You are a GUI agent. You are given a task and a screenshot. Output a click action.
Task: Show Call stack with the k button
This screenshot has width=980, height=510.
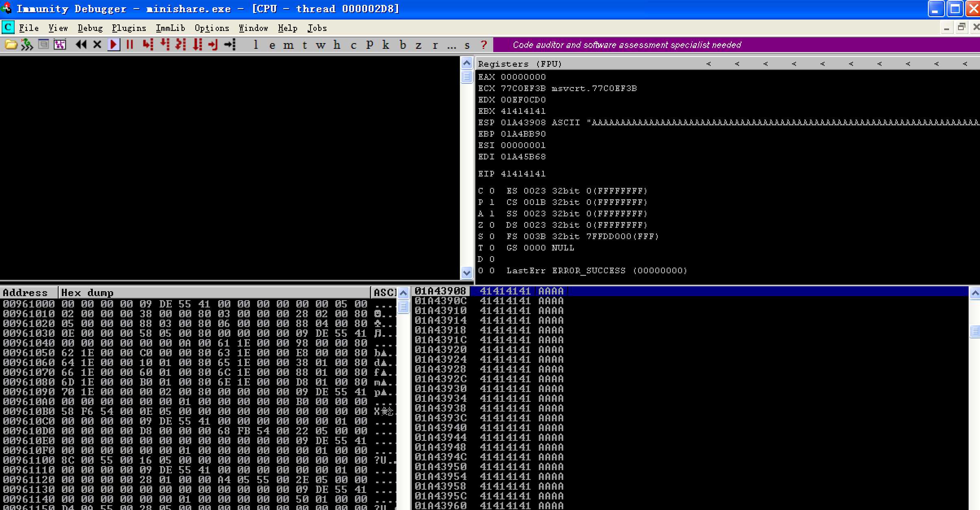pyautogui.click(x=386, y=45)
